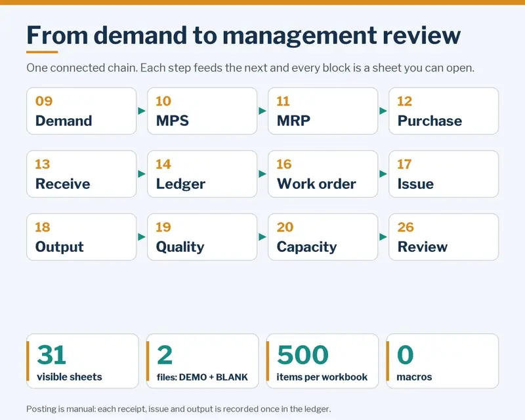Viewport: 525px width, 420px height.
Task: Click the arrow between Demand and MPS
Action: click(142, 111)
